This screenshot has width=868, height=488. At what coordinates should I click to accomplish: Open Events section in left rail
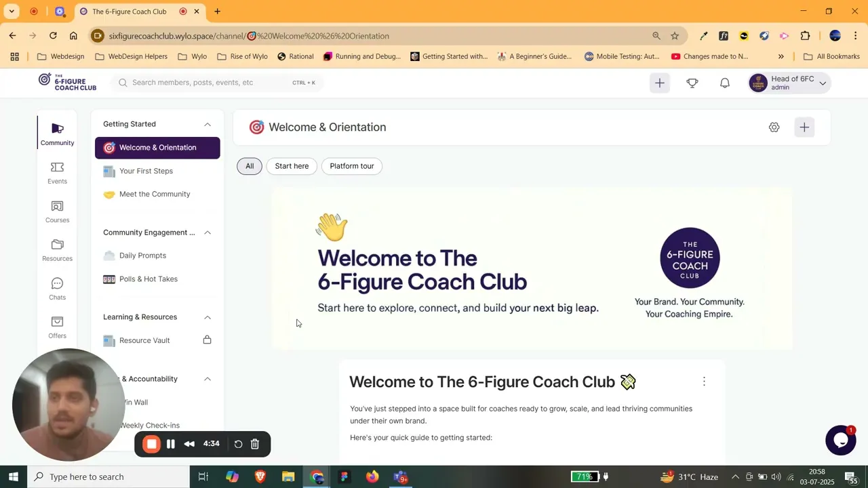pyautogui.click(x=57, y=173)
